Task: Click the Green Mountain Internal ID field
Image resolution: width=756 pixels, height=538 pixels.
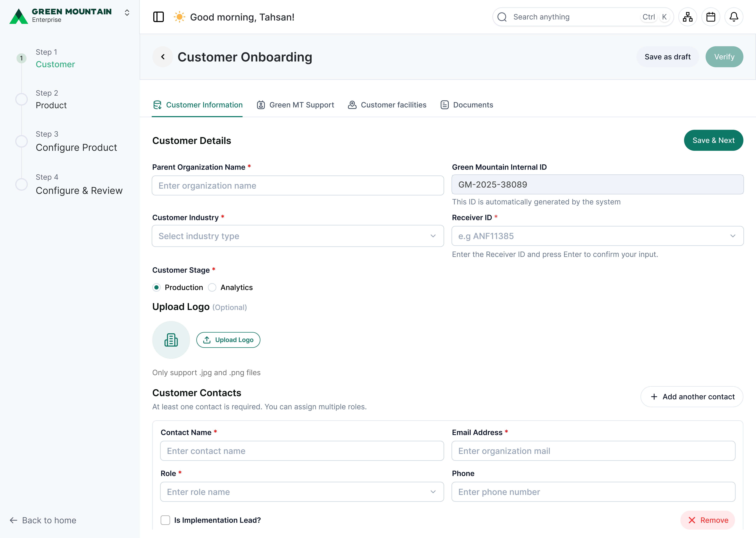Action: click(597, 185)
